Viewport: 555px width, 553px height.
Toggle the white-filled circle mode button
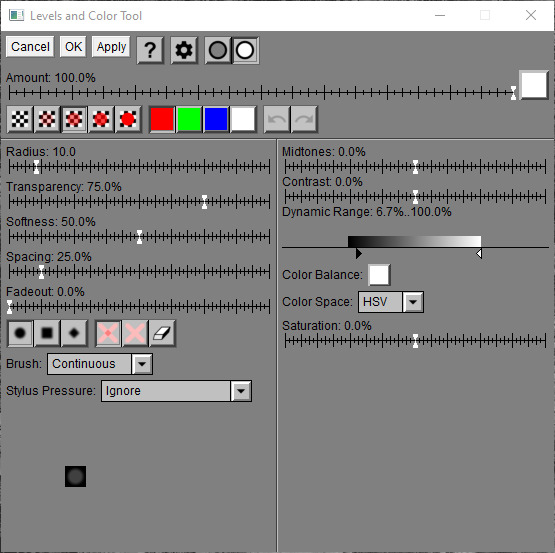click(245, 50)
